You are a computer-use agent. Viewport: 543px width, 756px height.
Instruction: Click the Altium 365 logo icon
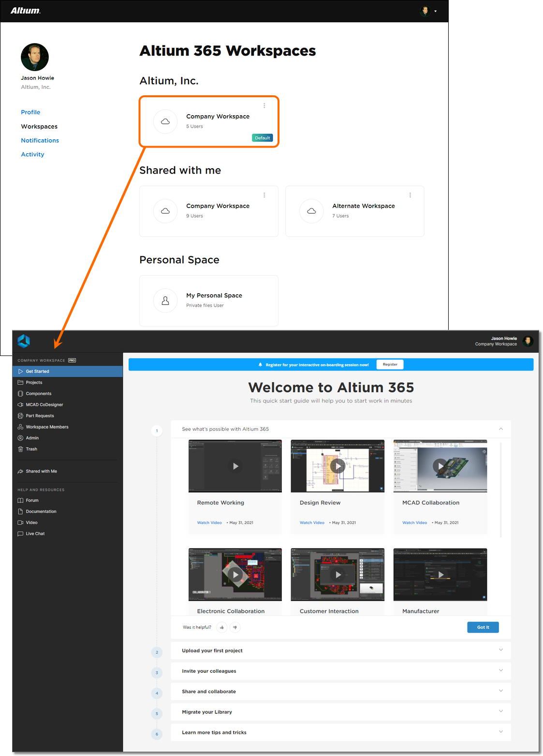coord(24,341)
